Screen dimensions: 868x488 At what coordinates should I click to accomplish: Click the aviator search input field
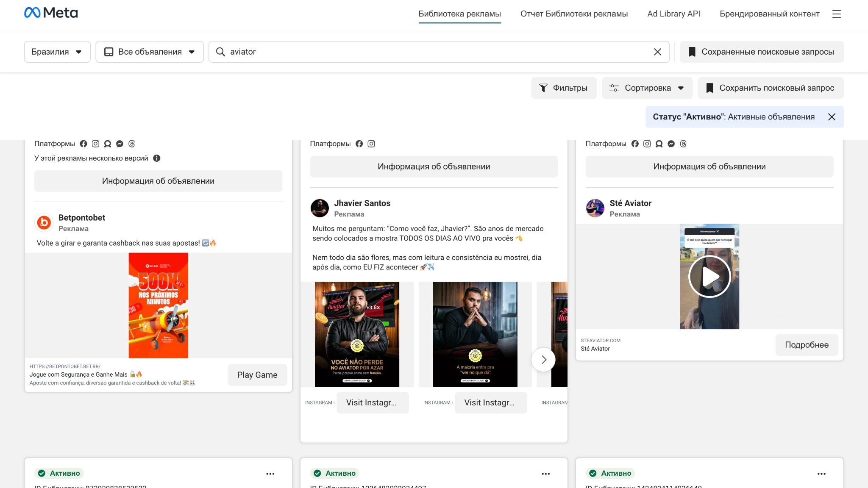coord(432,52)
